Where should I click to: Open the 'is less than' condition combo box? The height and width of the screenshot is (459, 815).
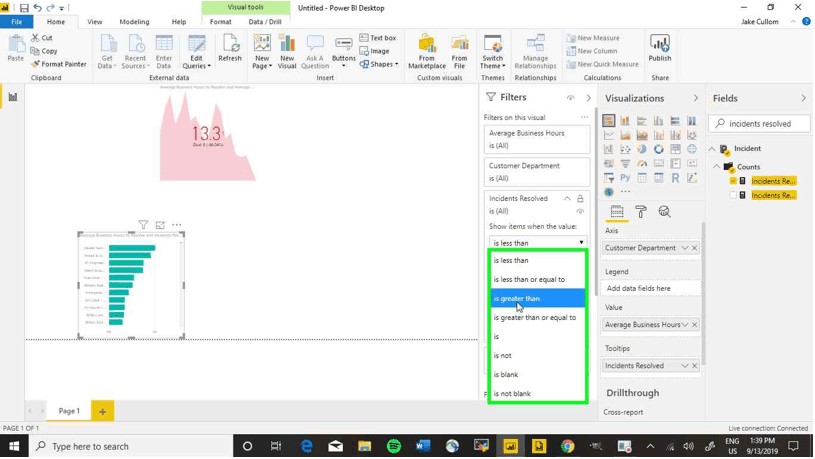coord(538,243)
